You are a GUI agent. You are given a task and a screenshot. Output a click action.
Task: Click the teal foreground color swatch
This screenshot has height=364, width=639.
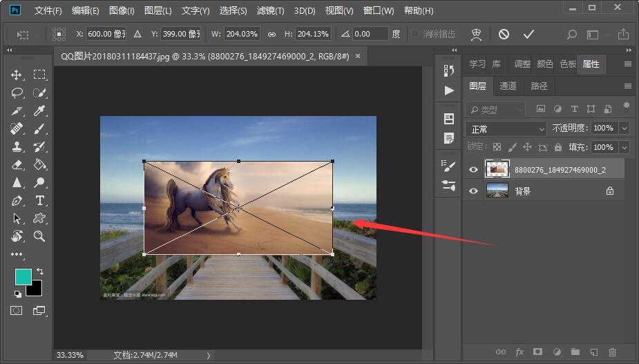22,276
